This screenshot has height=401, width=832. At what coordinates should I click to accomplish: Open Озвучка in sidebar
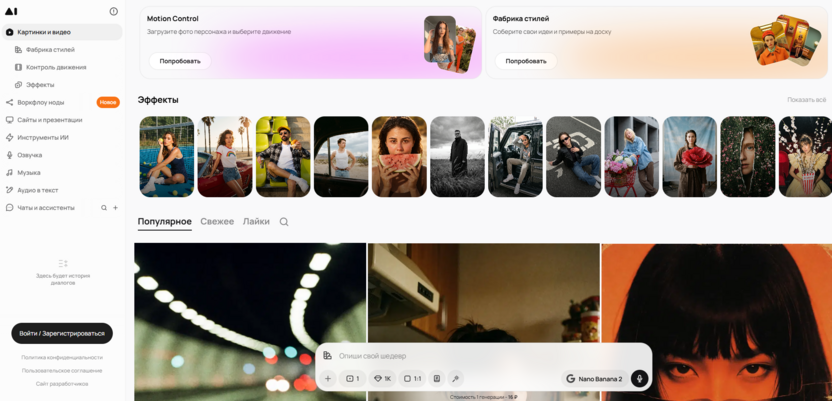pos(30,155)
